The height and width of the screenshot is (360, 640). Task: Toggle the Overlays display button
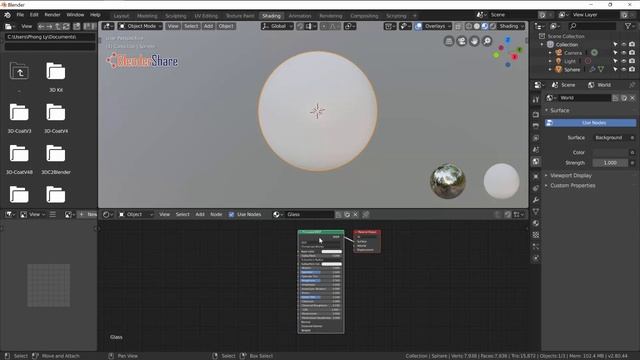click(x=418, y=26)
